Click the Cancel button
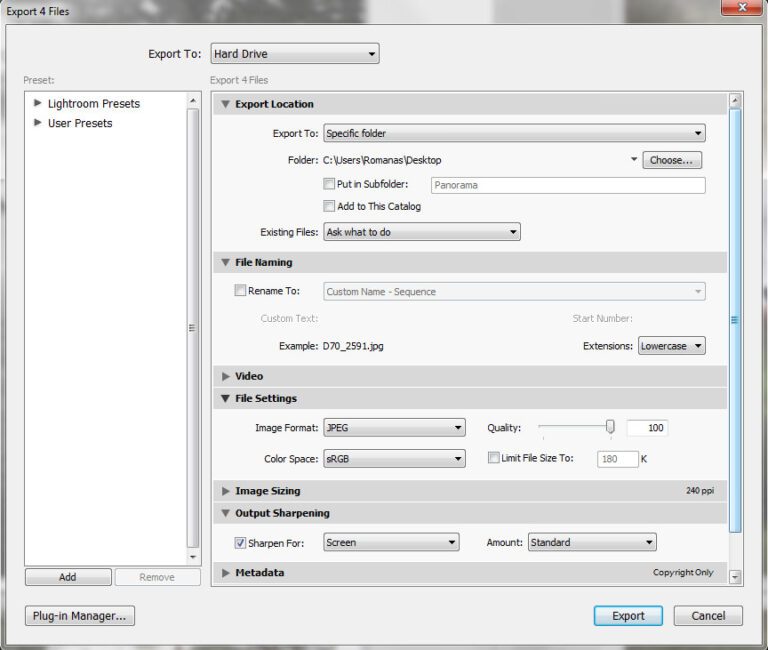 pyautogui.click(x=708, y=616)
